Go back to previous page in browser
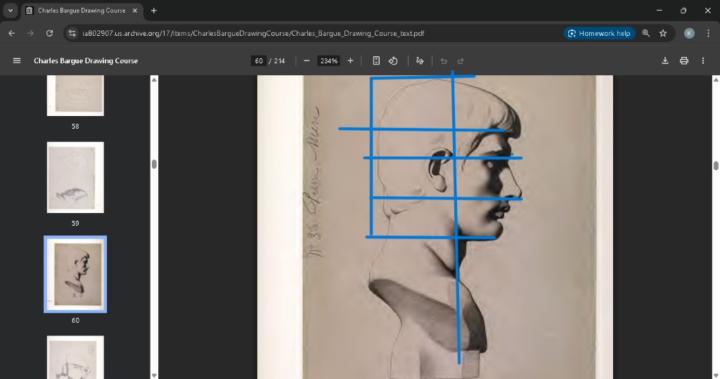720x379 pixels. click(11, 33)
